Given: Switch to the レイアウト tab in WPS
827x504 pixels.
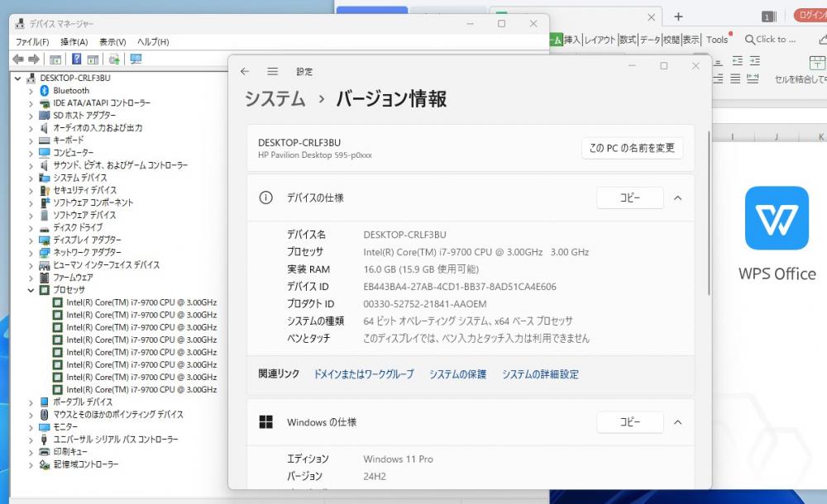Looking at the screenshot, I should (600, 40).
